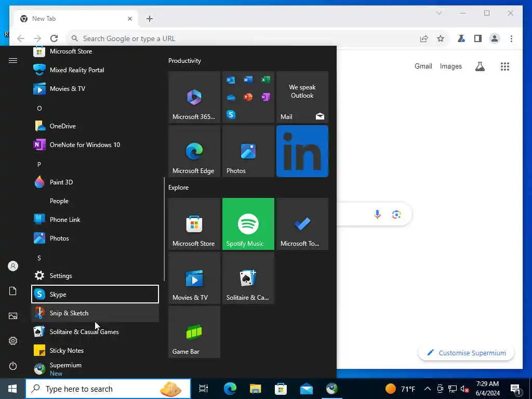Open Microsoft Edge from the taskbar

click(230, 389)
